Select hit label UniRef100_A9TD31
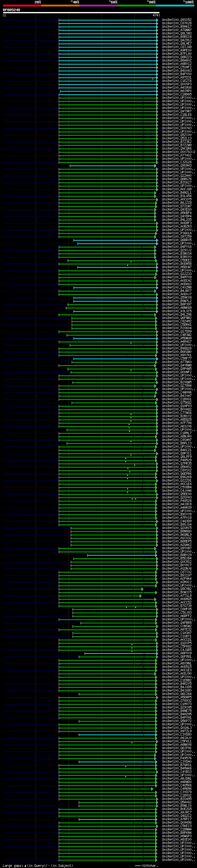The image size is (197, 868). [177, 78]
